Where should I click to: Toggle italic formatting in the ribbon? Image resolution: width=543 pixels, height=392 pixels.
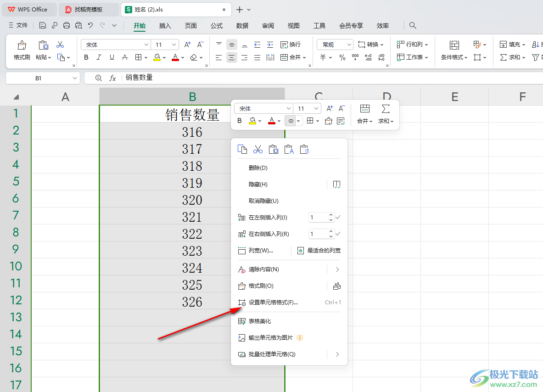(99, 57)
